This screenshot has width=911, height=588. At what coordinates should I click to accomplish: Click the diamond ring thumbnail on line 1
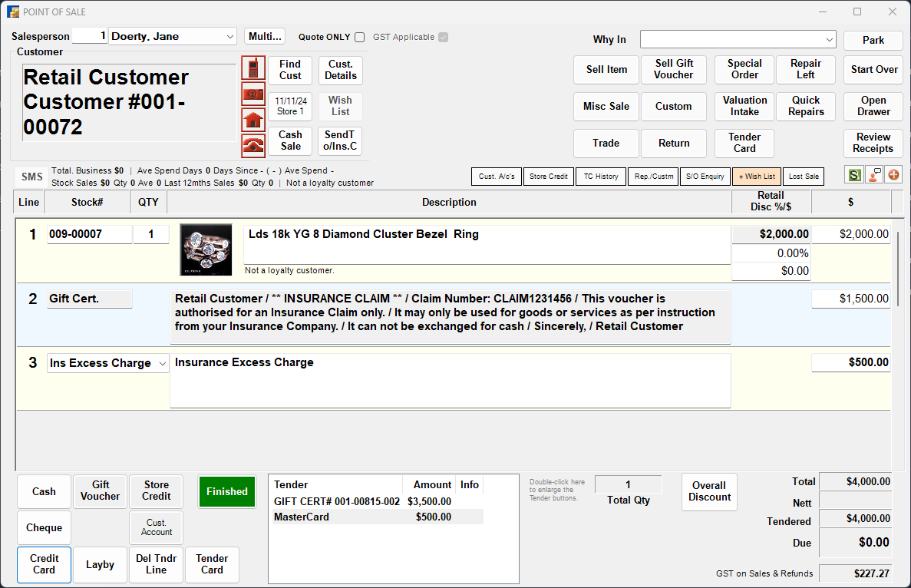point(204,249)
